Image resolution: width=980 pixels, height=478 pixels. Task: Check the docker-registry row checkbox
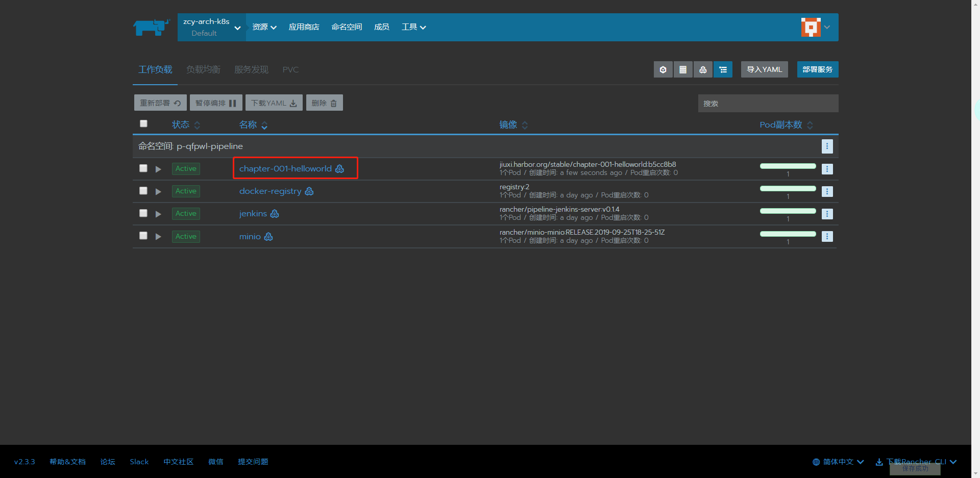point(143,190)
